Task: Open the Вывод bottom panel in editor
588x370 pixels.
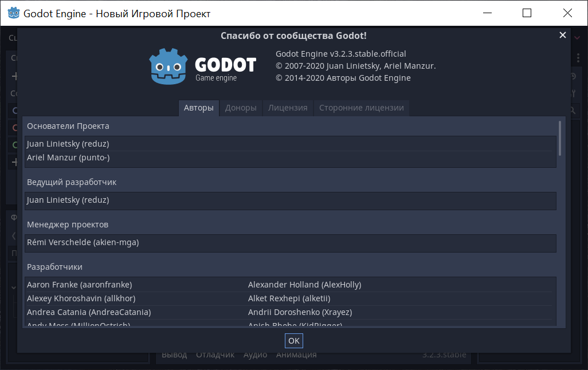Action: point(174,355)
